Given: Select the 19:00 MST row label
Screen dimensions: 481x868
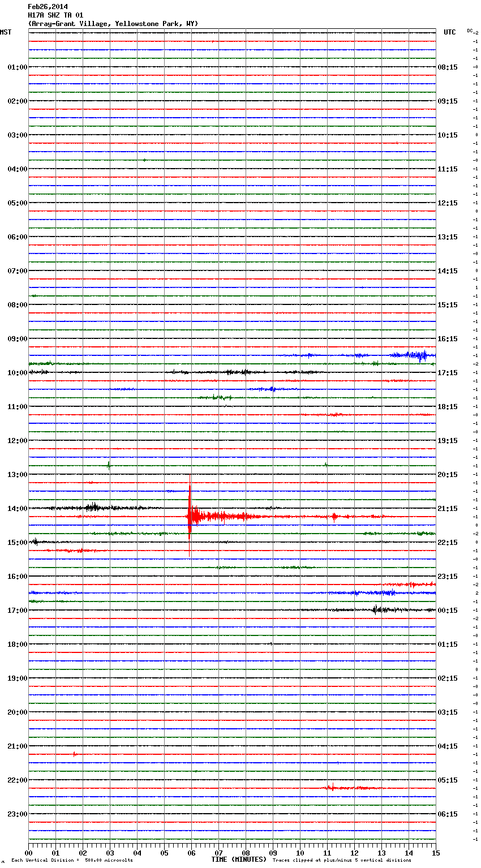Looking at the screenshot, I should point(17,678).
